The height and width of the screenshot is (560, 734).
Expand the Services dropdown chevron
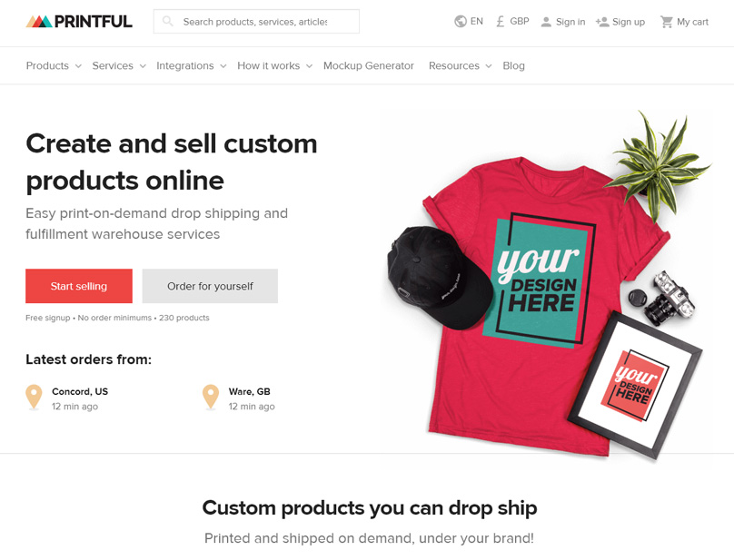click(143, 66)
